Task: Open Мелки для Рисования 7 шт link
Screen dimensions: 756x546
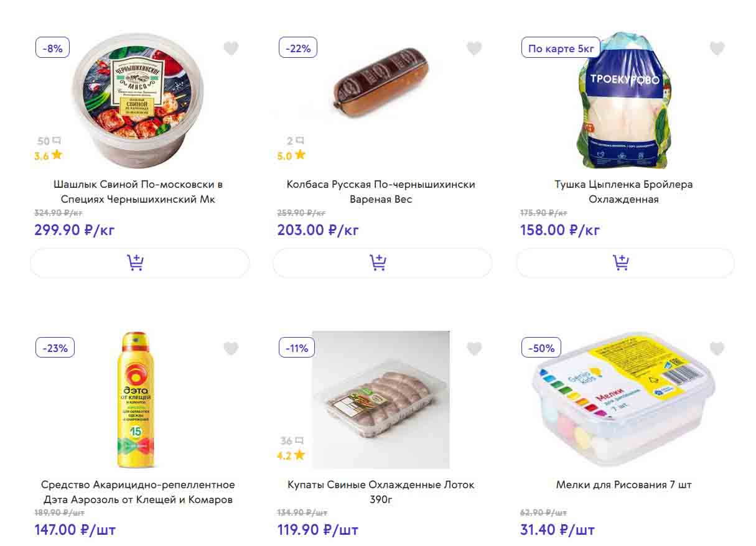Action: point(623,484)
